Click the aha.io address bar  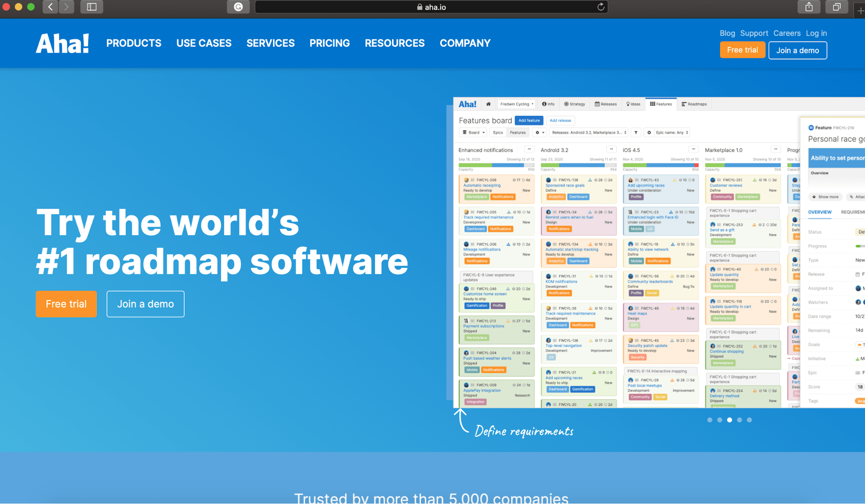[x=431, y=7]
